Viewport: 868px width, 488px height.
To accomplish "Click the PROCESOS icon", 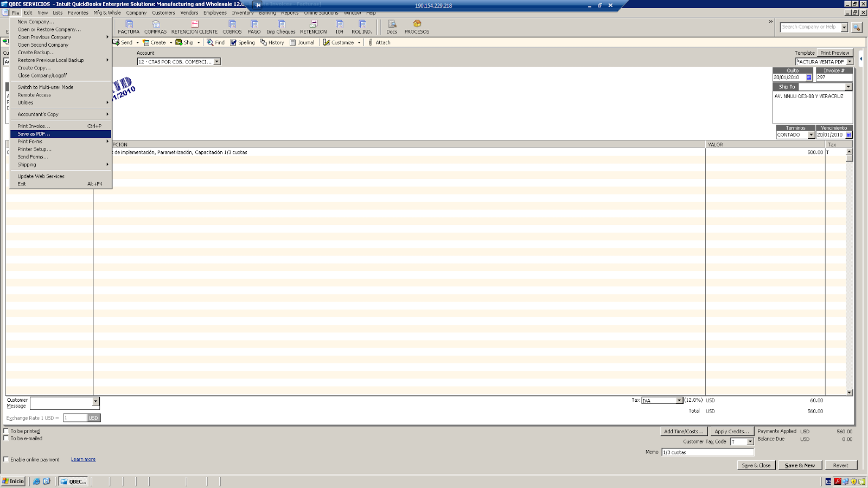I will [x=417, y=27].
